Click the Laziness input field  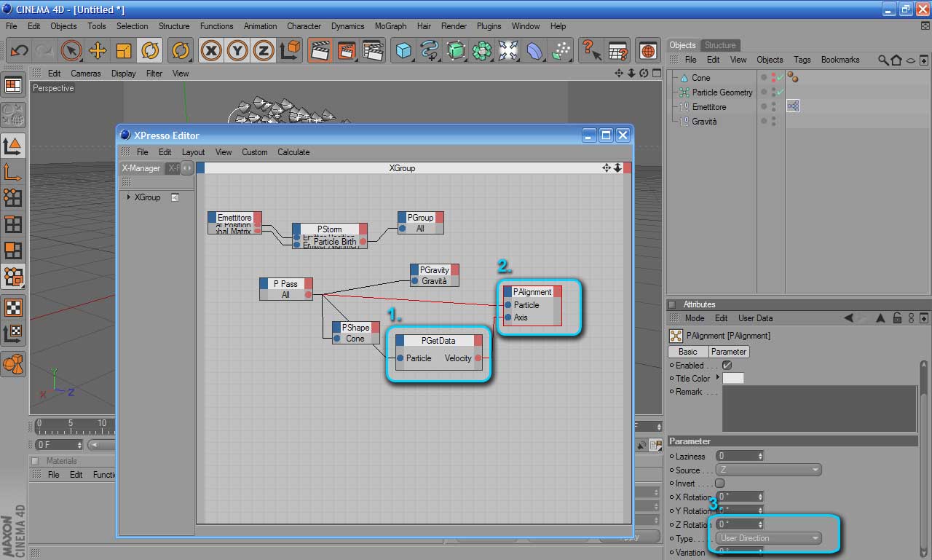coord(735,457)
